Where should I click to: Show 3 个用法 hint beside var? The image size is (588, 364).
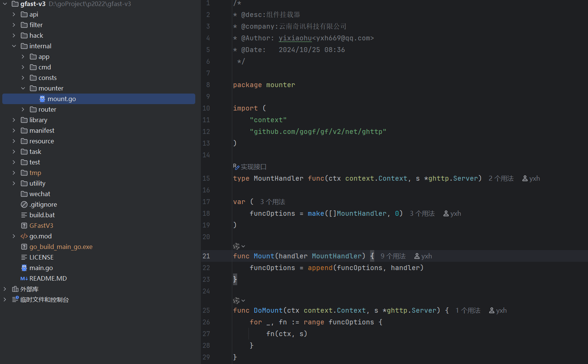(x=273, y=202)
